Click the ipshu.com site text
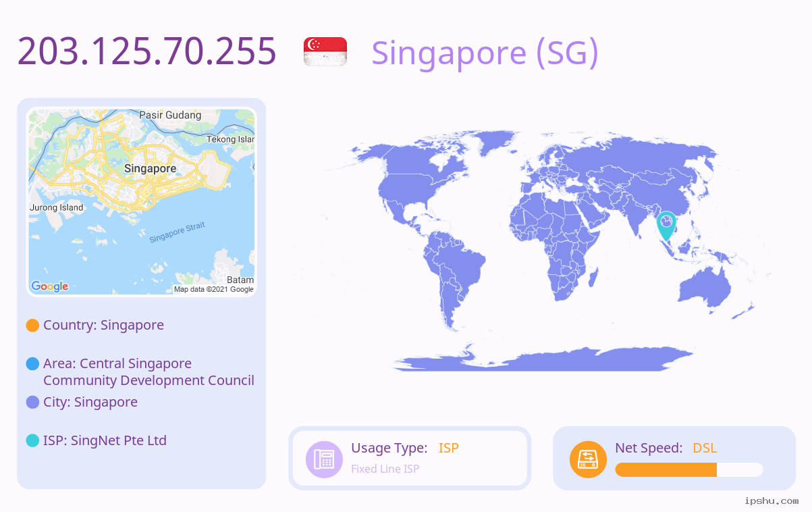The width and height of the screenshot is (812, 512). [x=772, y=501]
